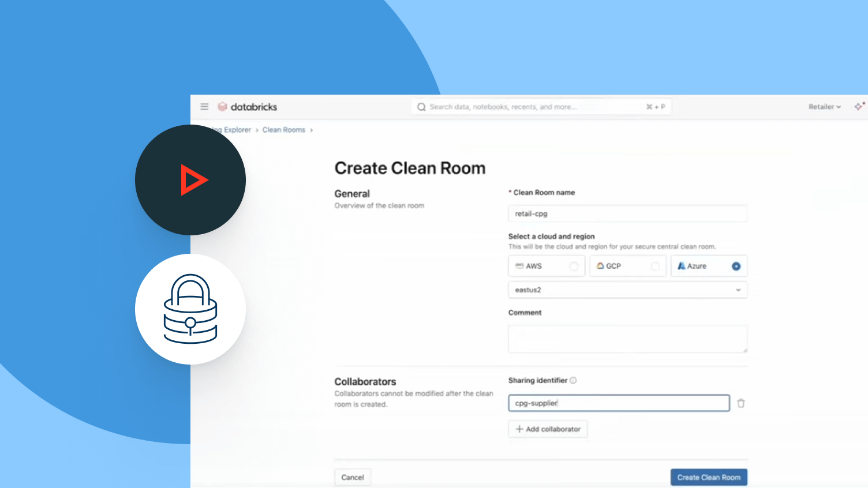The width and height of the screenshot is (868, 488).
Task: Play the video with the red play button
Action: 190,180
